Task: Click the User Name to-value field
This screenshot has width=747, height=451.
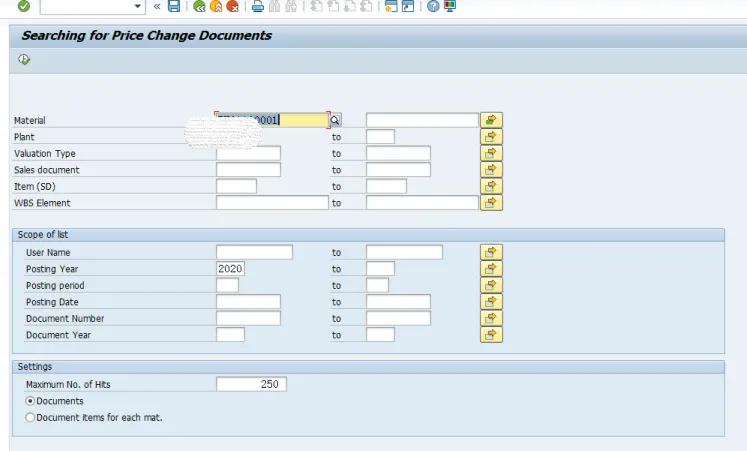Action: click(404, 252)
